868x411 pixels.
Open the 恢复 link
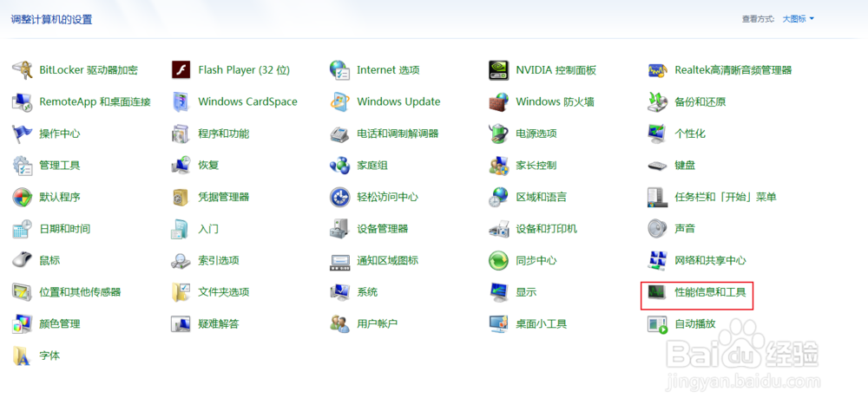click(x=208, y=165)
